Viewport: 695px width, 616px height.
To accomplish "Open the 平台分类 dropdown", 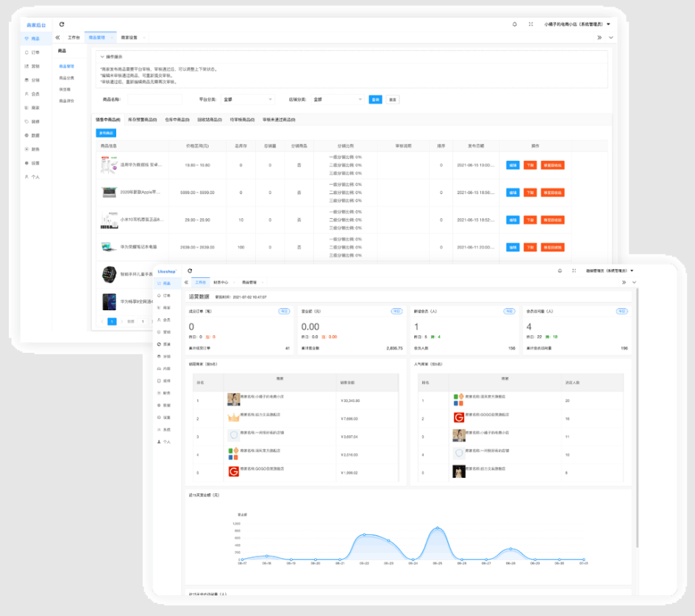I will click(246, 99).
